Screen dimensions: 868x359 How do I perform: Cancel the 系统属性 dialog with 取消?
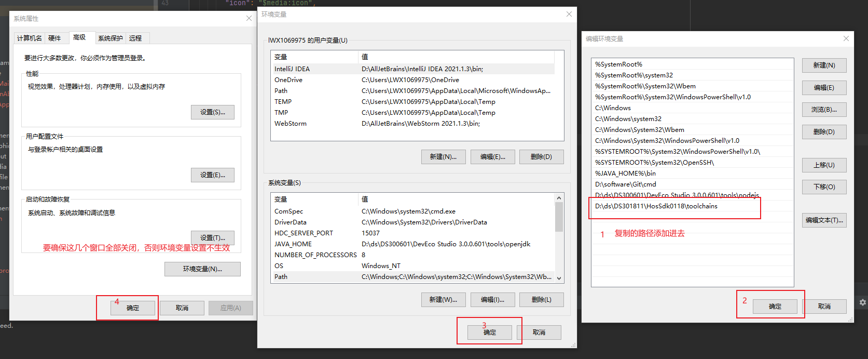[x=182, y=308]
